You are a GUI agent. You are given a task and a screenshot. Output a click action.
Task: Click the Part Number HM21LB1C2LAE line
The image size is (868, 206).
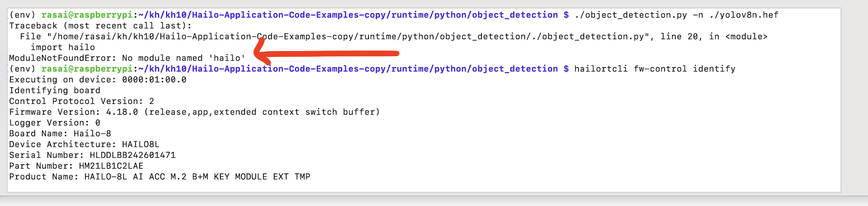(x=76, y=166)
